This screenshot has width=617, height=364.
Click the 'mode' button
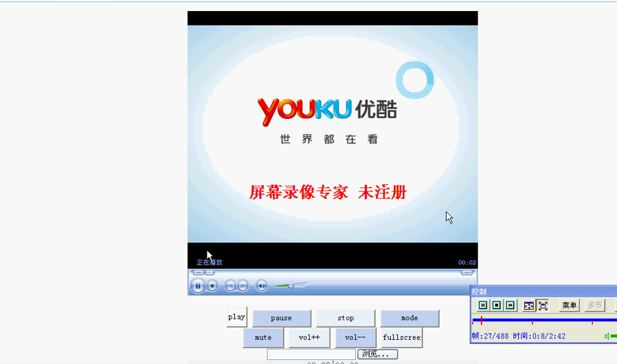[410, 318]
